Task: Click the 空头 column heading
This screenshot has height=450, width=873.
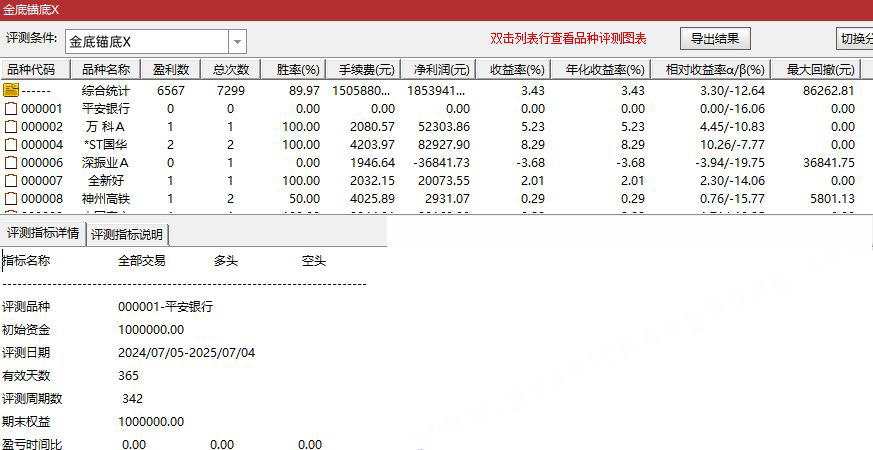Action: tap(313, 261)
